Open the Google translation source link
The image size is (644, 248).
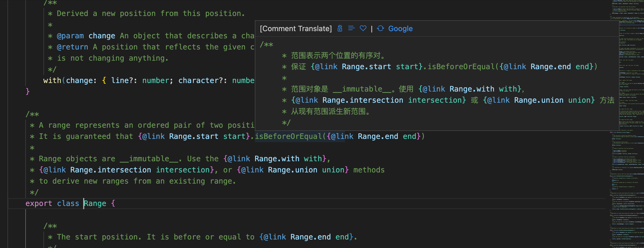click(x=400, y=28)
